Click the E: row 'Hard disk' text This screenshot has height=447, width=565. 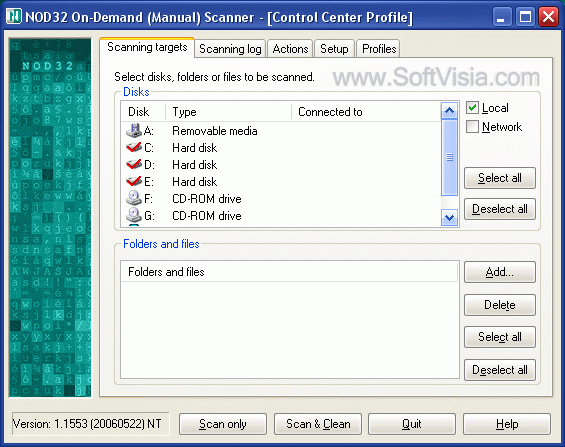[x=195, y=182]
